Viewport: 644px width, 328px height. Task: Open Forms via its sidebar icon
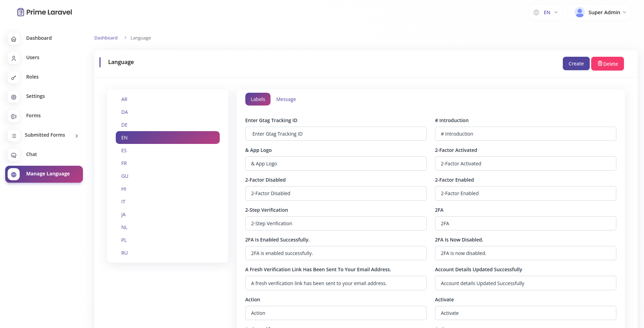point(13,116)
